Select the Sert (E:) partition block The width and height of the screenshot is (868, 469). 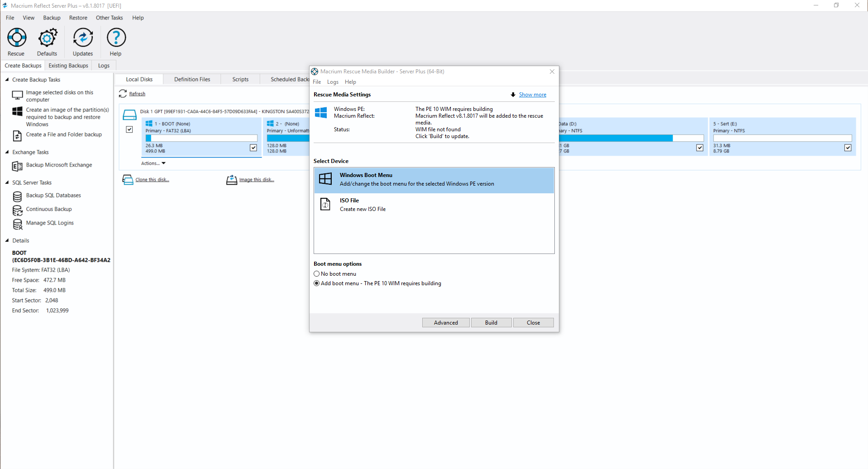click(x=782, y=137)
